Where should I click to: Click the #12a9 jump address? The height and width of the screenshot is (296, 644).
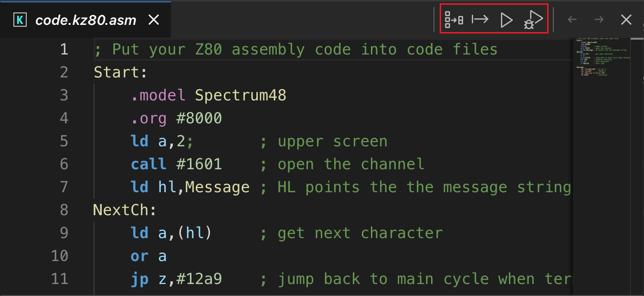pos(199,279)
